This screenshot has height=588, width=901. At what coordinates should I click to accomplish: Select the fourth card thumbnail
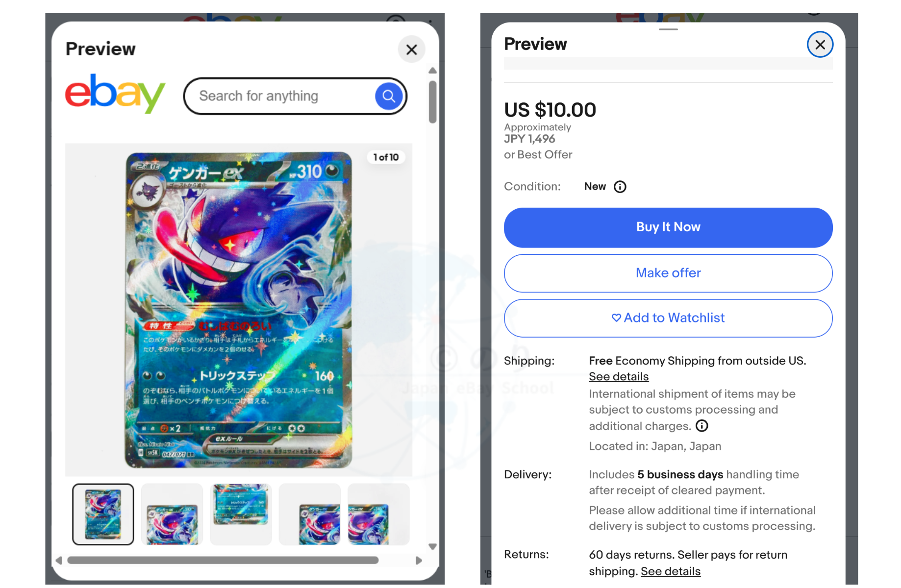(310, 514)
